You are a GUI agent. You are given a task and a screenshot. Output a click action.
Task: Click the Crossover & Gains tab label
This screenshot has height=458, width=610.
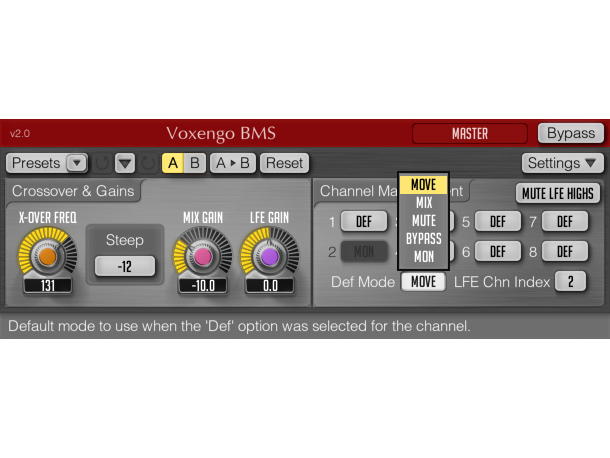point(73,191)
